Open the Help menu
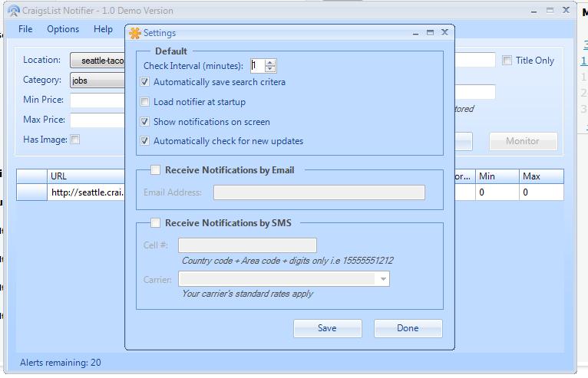This screenshot has height=378, width=588. click(103, 29)
